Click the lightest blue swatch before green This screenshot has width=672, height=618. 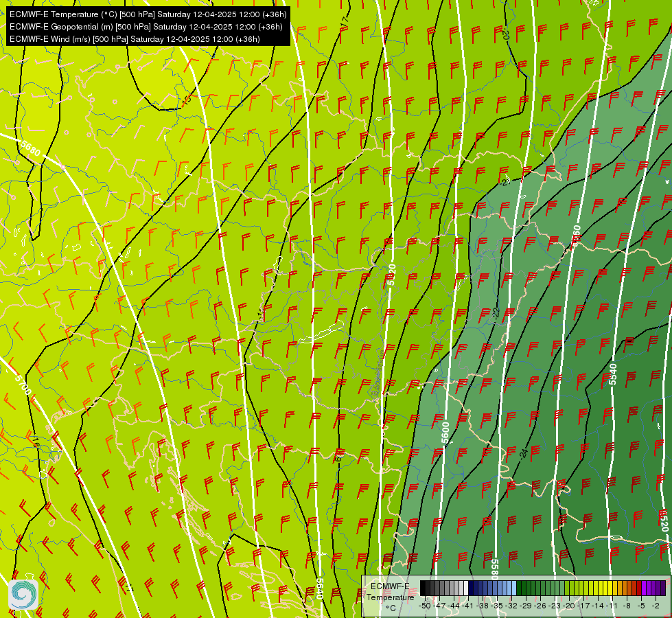514,588
